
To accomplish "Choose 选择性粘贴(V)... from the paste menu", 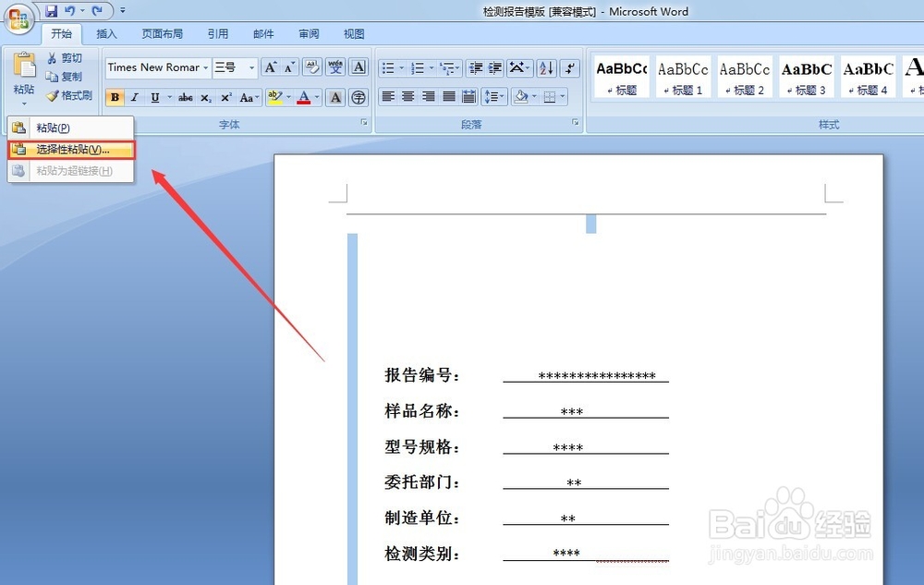I will (71, 150).
